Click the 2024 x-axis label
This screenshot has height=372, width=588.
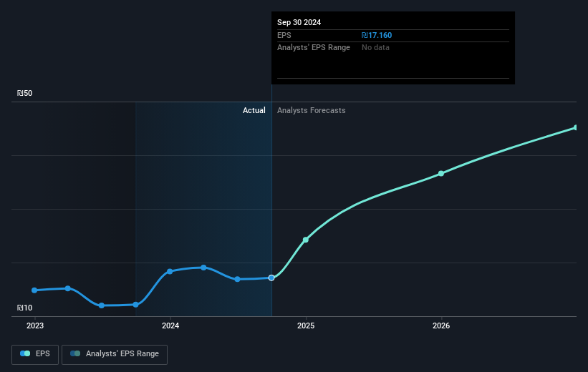coord(170,326)
